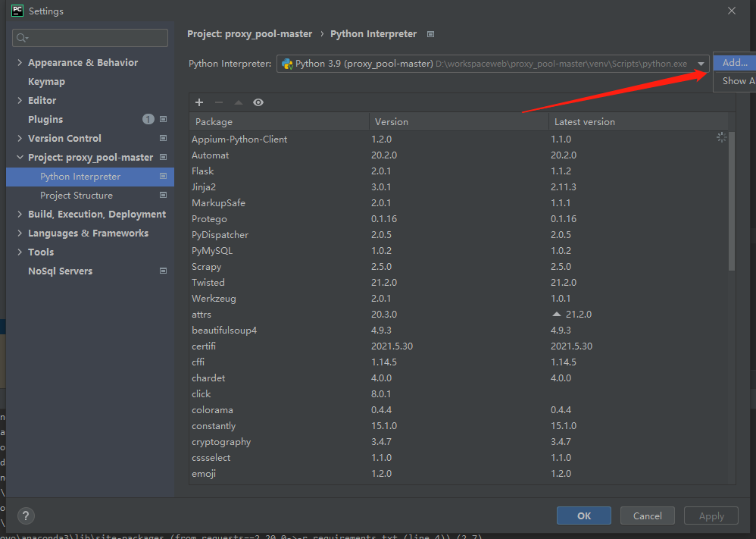Click the attrs upgrade-available arrow icon
The image size is (756, 539).
click(556, 314)
